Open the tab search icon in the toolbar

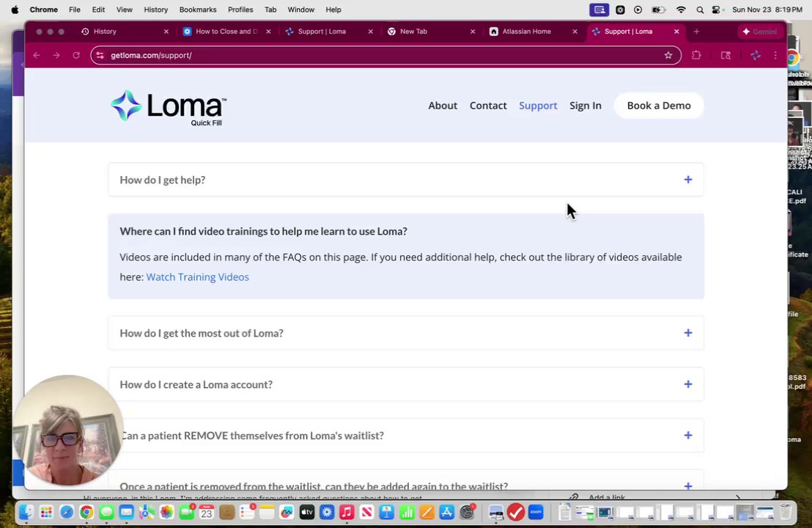(726, 56)
